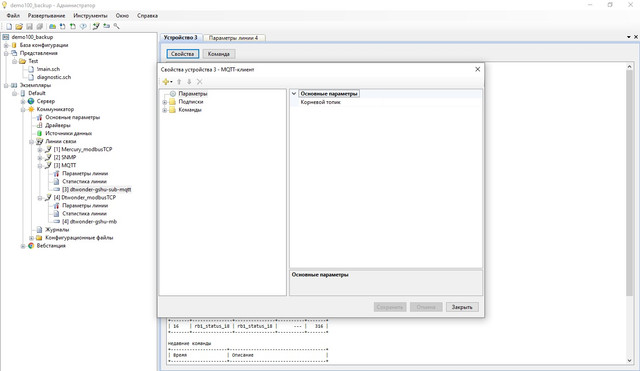Image resolution: width=640 pixels, height=371 pixels.
Task: Switch to the Параметры линии 4 tab
Action: click(233, 38)
